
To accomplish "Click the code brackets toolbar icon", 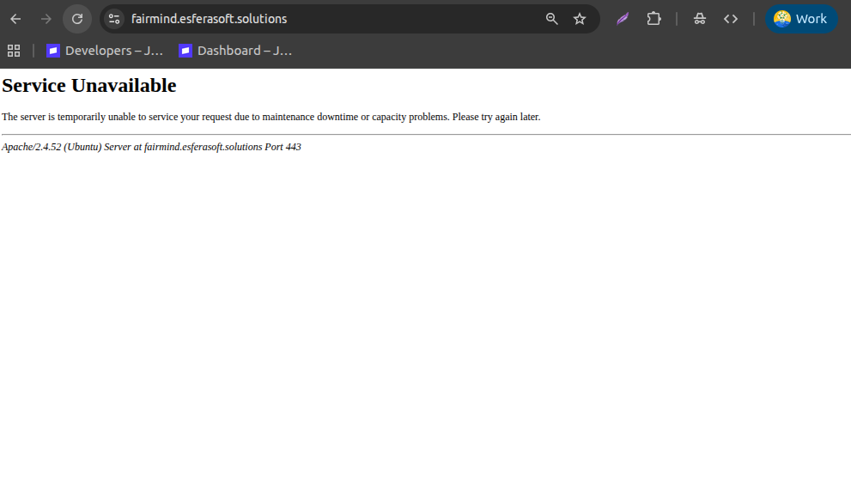I will click(731, 19).
